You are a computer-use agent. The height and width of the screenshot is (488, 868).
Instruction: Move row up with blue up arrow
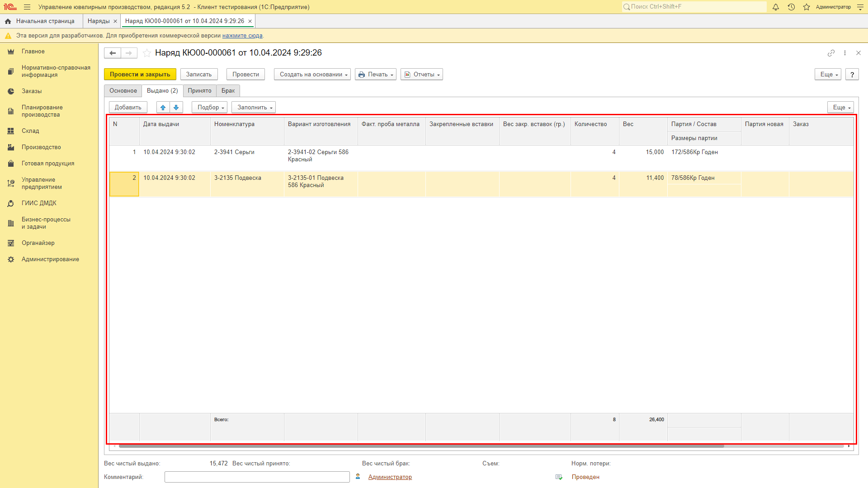(x=163, y=108)
